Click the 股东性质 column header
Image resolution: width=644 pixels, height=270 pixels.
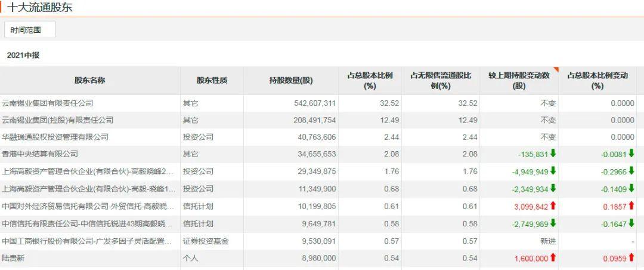pos(212,81)
